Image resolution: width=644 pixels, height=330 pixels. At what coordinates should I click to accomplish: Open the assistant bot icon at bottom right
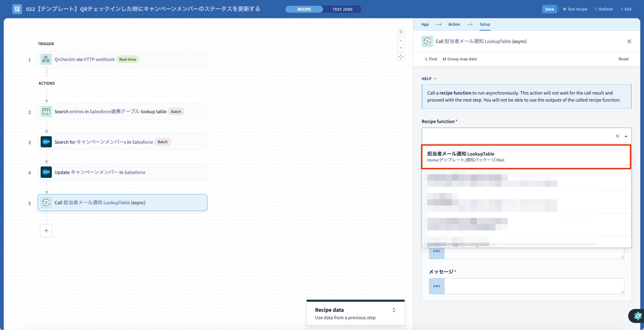point(637,316)
